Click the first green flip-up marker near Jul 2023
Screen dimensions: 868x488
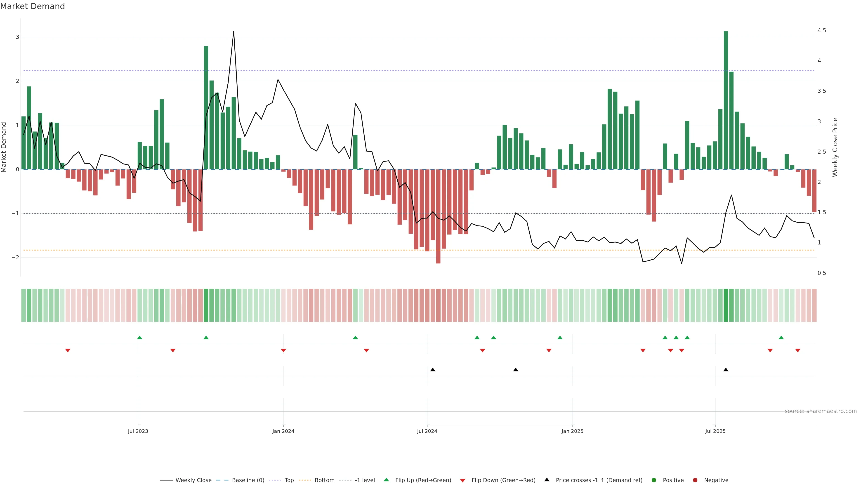coord(140,338)
